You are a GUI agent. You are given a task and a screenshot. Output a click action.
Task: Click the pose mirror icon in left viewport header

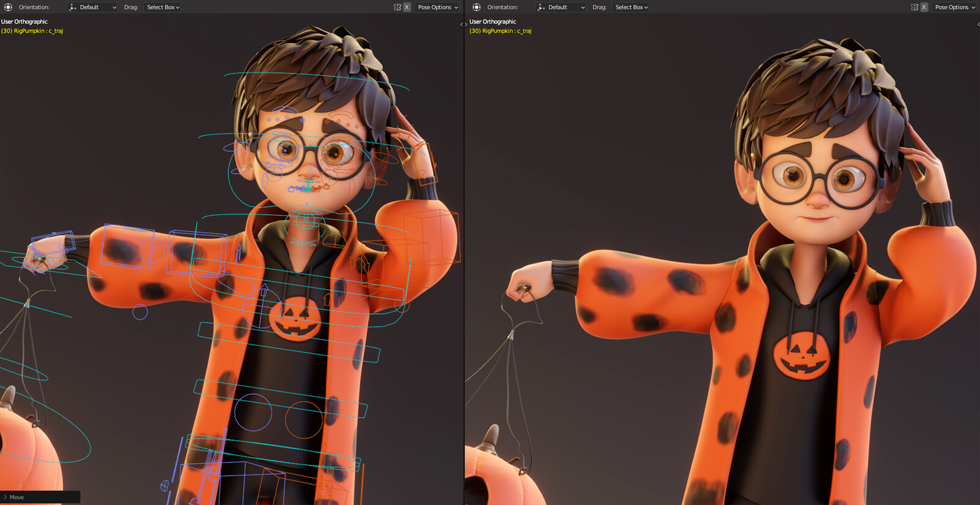click(x=398, y=7)
